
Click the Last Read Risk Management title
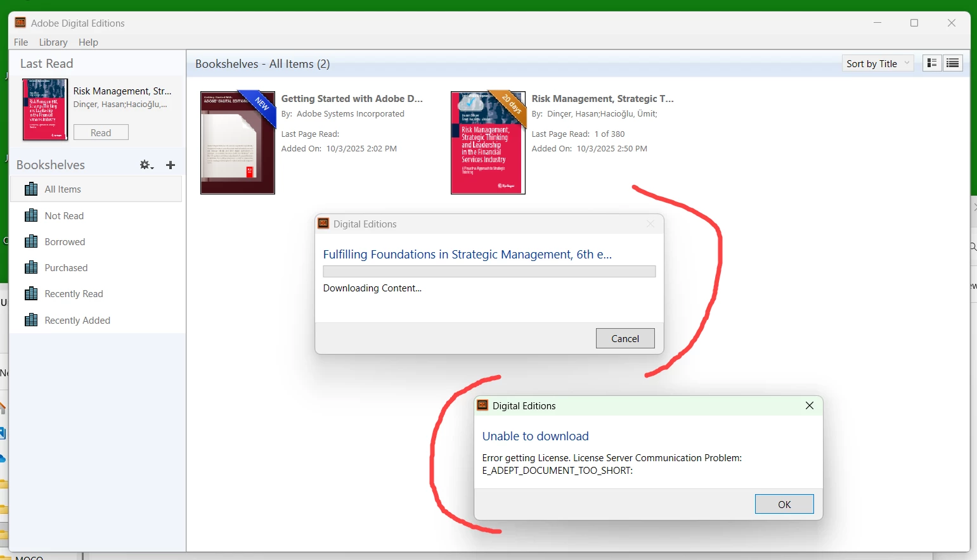(122, 91)
